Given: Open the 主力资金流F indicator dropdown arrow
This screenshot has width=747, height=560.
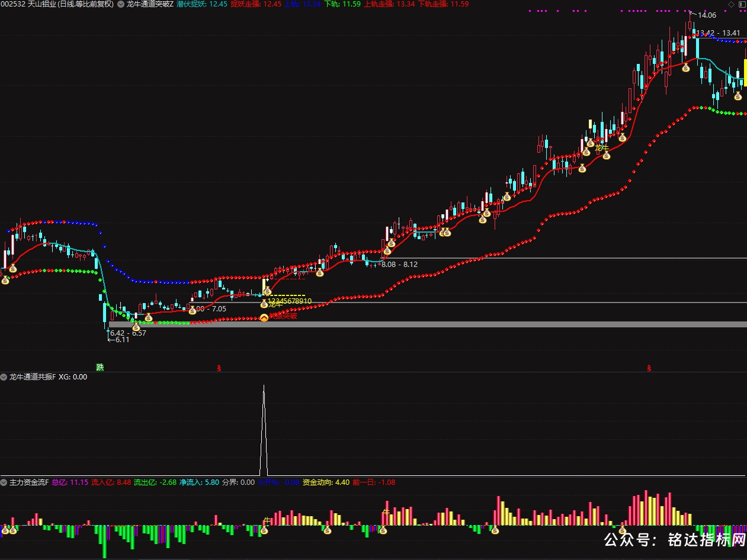Looking at the screenshot, I should (x=4, y=482).
